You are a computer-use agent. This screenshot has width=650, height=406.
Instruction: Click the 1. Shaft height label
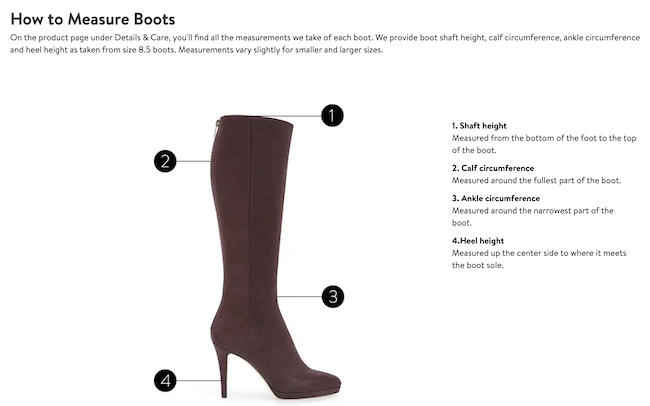click(479, 126)
